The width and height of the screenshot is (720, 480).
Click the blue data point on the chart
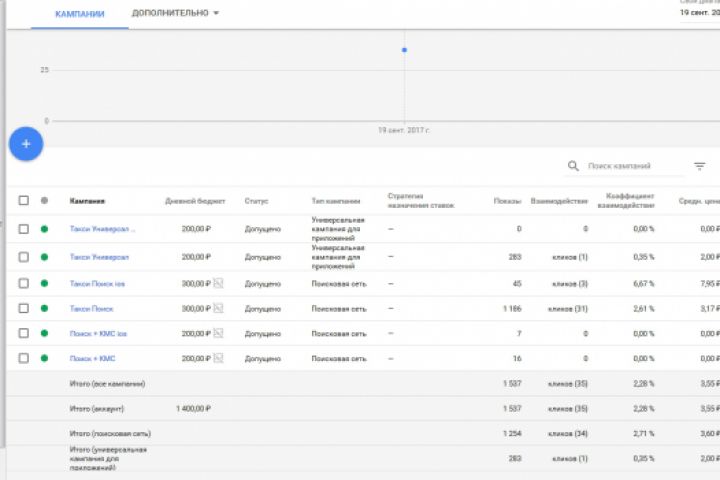404,50
